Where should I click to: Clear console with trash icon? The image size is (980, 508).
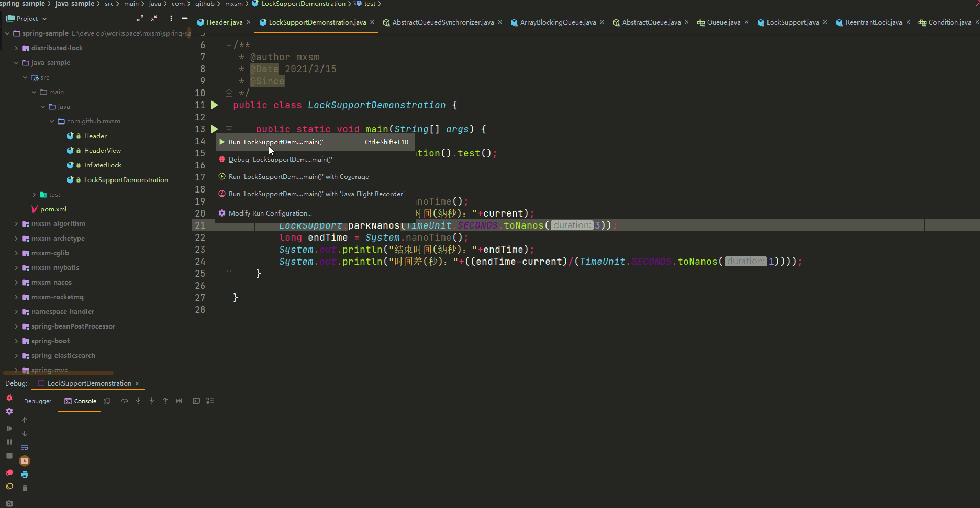(25, 488)
